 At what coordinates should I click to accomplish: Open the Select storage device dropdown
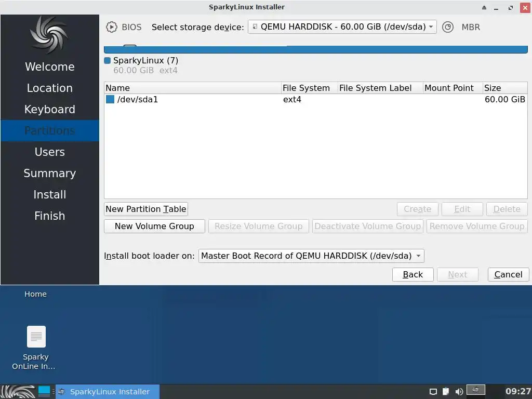342,27
